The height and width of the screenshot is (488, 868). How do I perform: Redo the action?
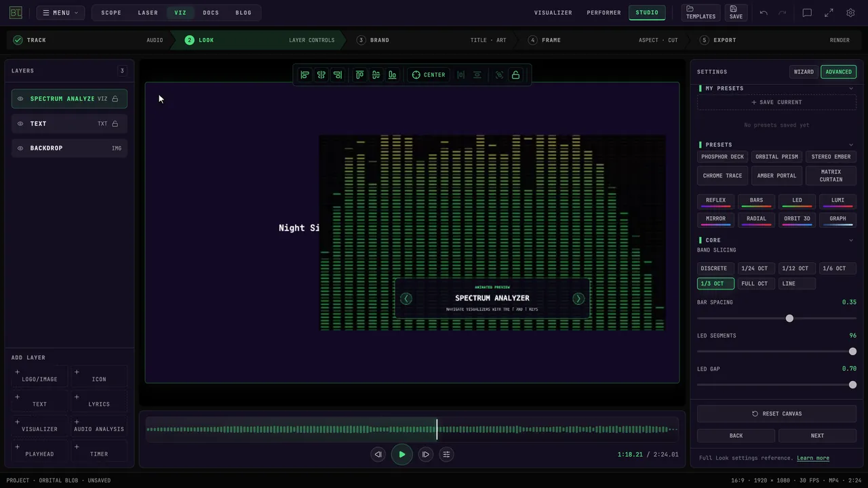(782, 12)
